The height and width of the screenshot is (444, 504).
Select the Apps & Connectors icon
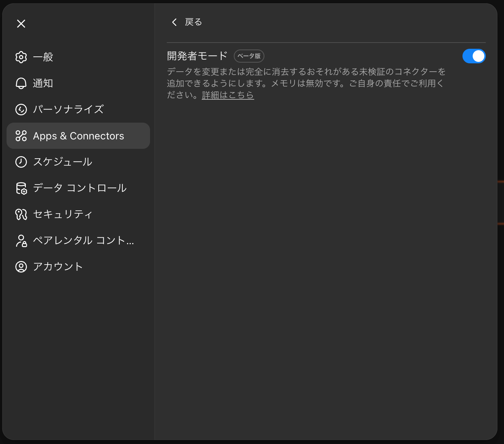tap(21, 136)
